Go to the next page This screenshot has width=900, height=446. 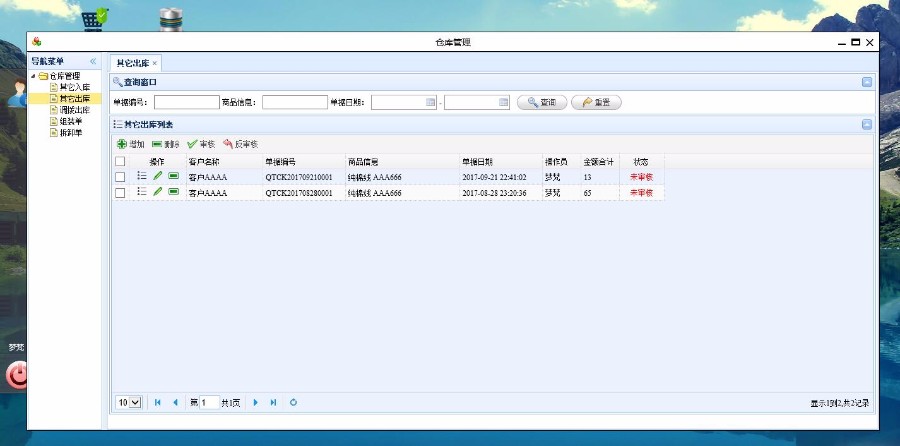[256, 402]
